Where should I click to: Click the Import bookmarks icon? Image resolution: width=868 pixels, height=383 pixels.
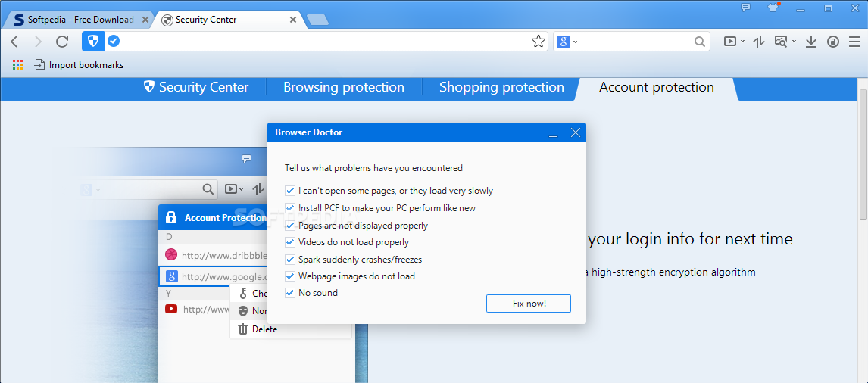39,65
